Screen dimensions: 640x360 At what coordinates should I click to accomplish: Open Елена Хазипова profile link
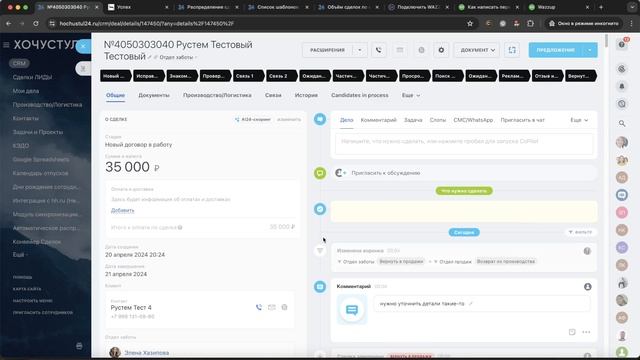(x=147, y=353)
